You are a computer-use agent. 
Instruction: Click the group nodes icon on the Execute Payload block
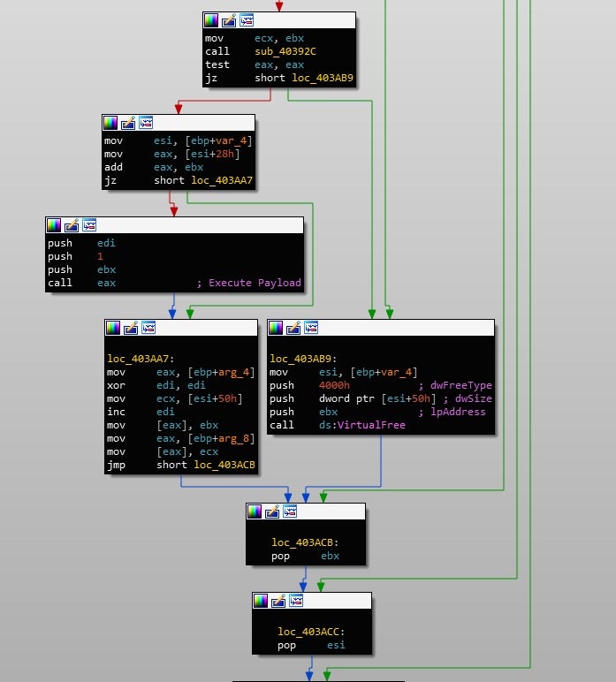89,225
